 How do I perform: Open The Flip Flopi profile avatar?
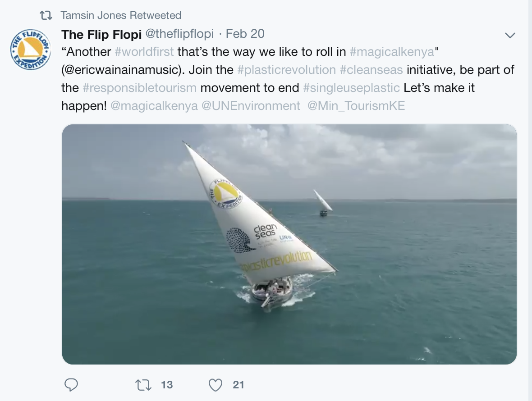(x=31, y=50)
